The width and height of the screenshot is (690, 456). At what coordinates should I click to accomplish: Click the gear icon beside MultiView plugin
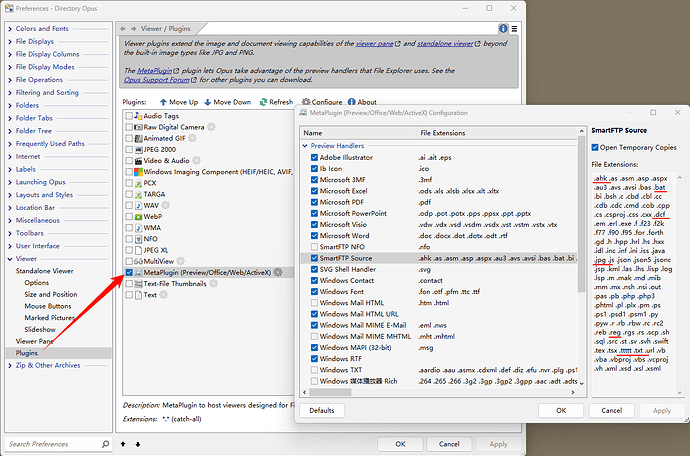180,261
